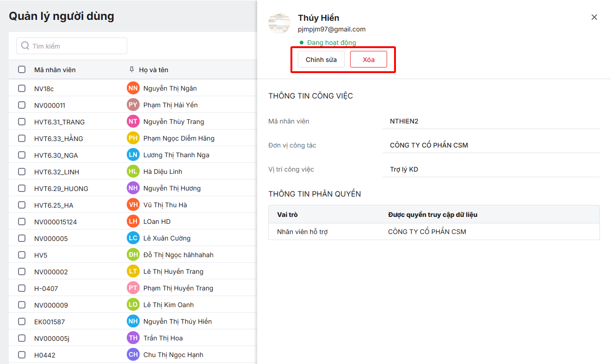Check the box for HVT6.29_HUONG
Image resolution: width=611 pixels, height=364 pixels.
[x=22, y=188]
